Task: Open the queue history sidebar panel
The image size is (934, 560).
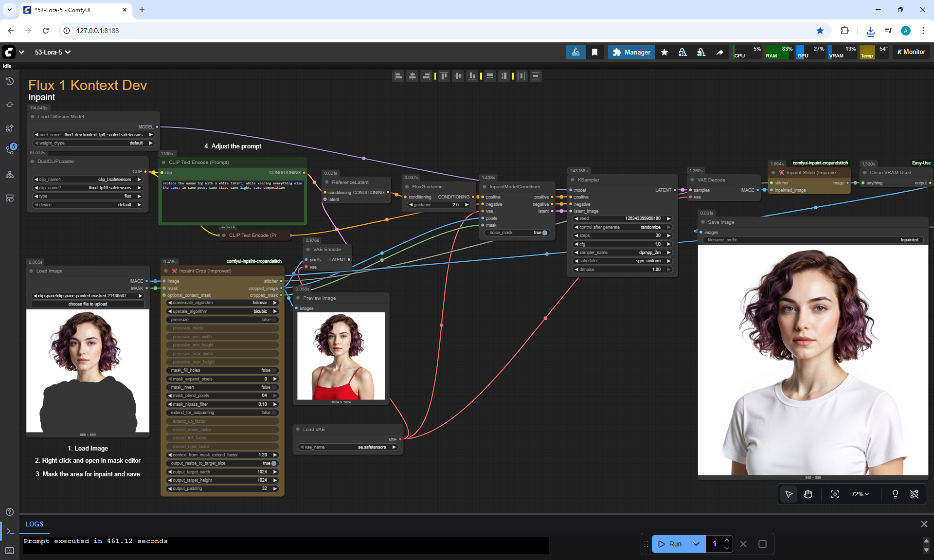Action: [x=10, y=81]
